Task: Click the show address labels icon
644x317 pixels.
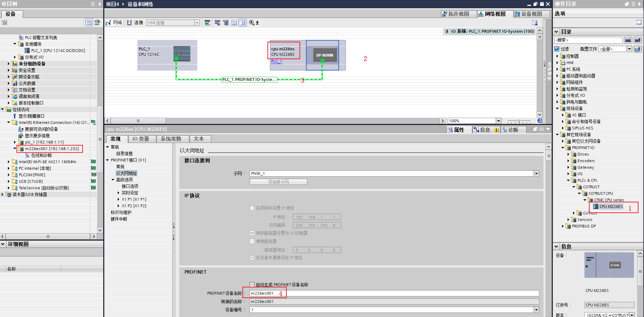Action: click(217, 22)
